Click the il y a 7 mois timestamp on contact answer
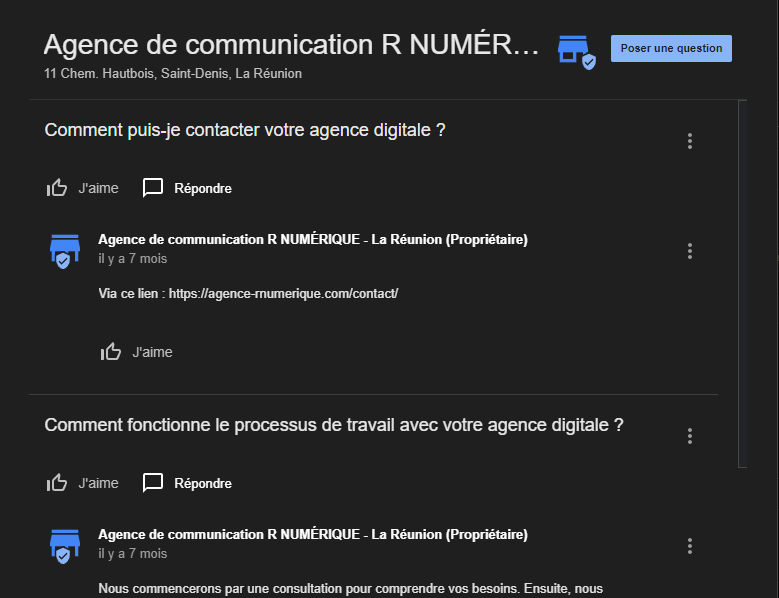Screen dimensions: 779x598 tap(133, 259)
